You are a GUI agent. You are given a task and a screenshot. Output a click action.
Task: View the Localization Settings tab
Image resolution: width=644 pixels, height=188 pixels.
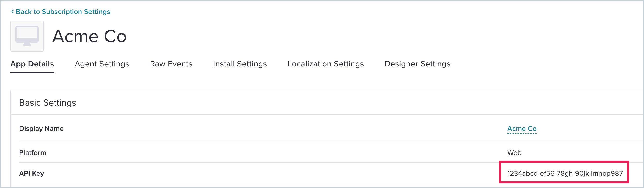(326, 64)
